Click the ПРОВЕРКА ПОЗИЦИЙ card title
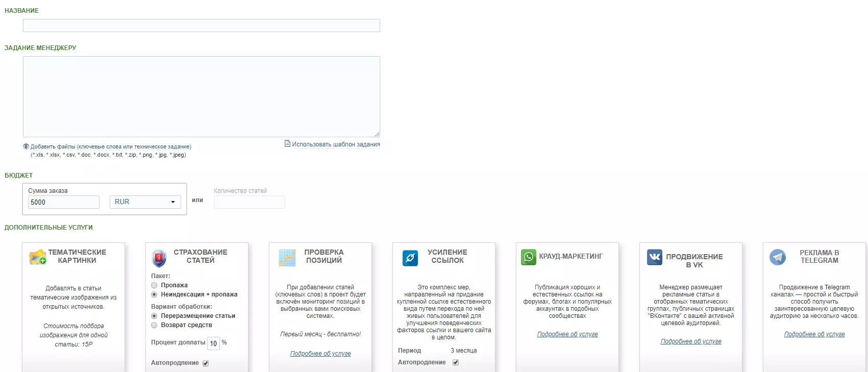 tap(324, 256)
